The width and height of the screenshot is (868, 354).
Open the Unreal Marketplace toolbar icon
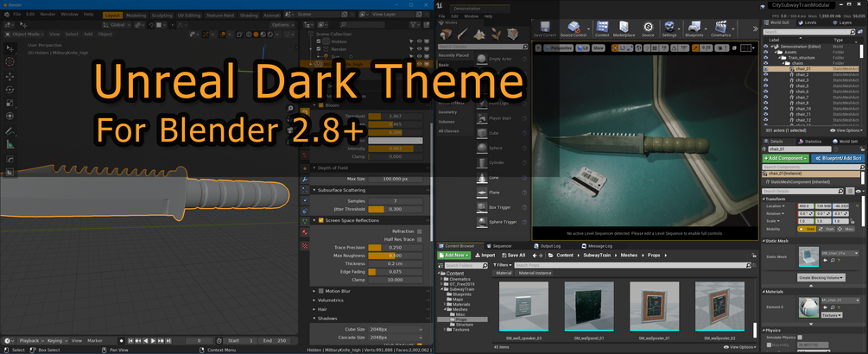click(624, 28)
